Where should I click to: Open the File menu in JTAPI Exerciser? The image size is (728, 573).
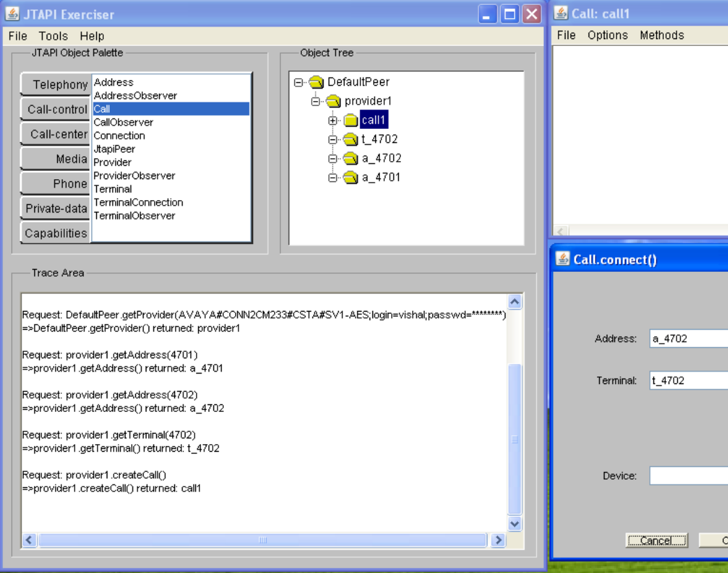[17, 36]
